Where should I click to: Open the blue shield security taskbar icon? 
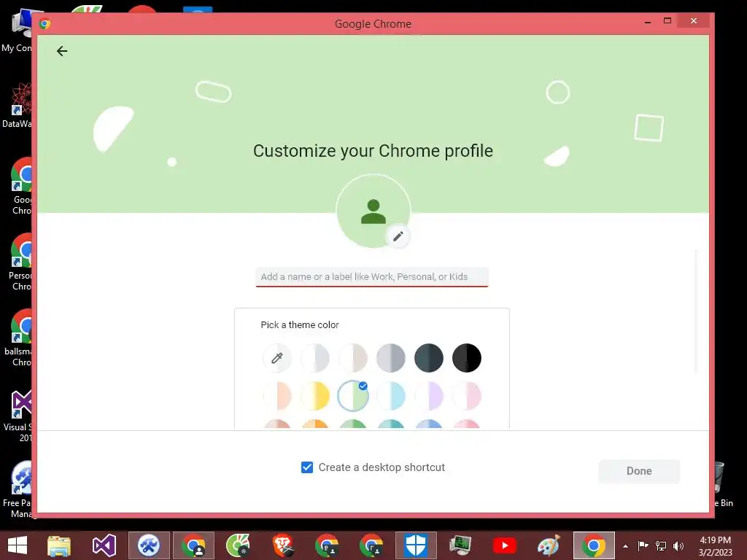click(415, 545)
